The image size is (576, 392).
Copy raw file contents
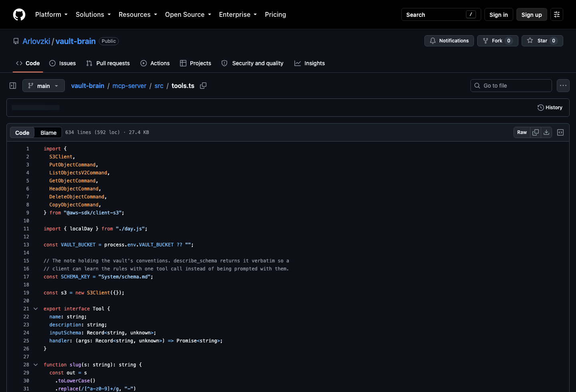point(536,132)
